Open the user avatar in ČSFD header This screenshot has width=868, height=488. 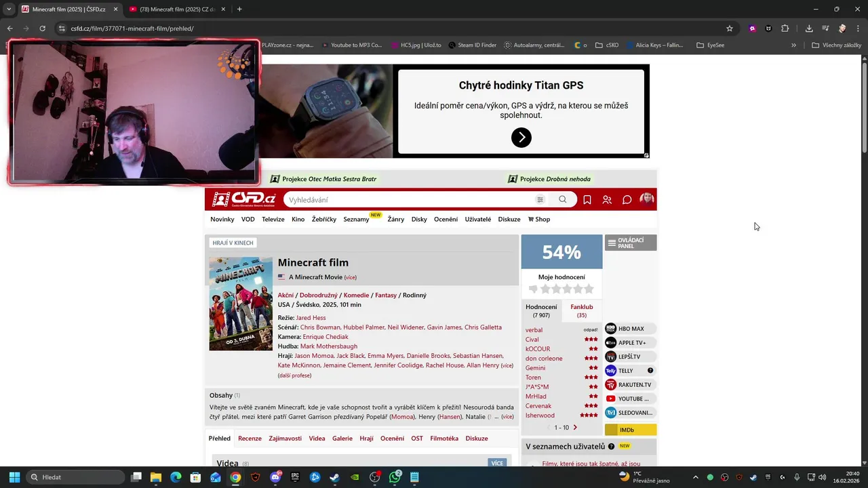647,199
